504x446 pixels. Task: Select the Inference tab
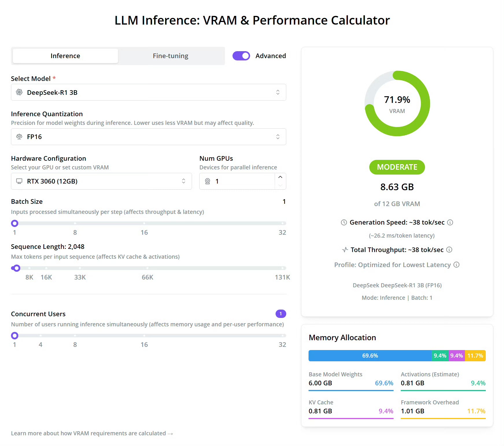coord(65,55)
